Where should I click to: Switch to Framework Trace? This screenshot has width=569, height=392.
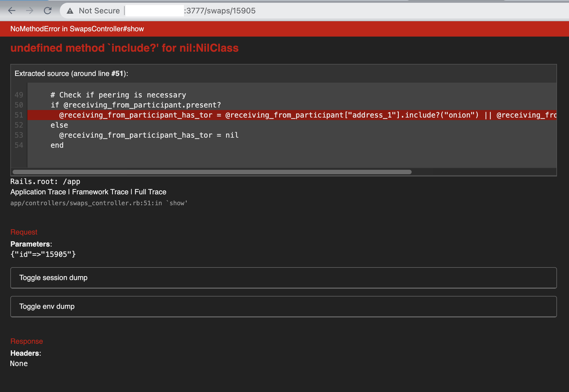tap(100, 192)
